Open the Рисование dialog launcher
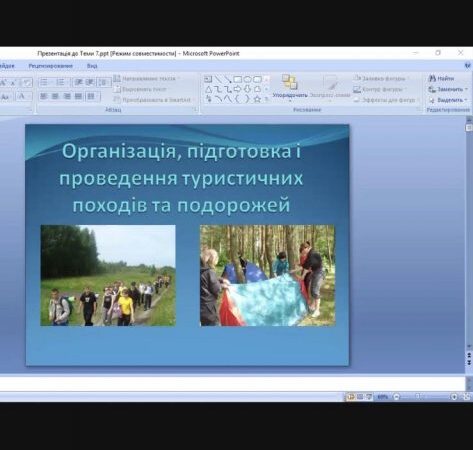Screen dimensions: 473x450 click(x=419, y=109)
